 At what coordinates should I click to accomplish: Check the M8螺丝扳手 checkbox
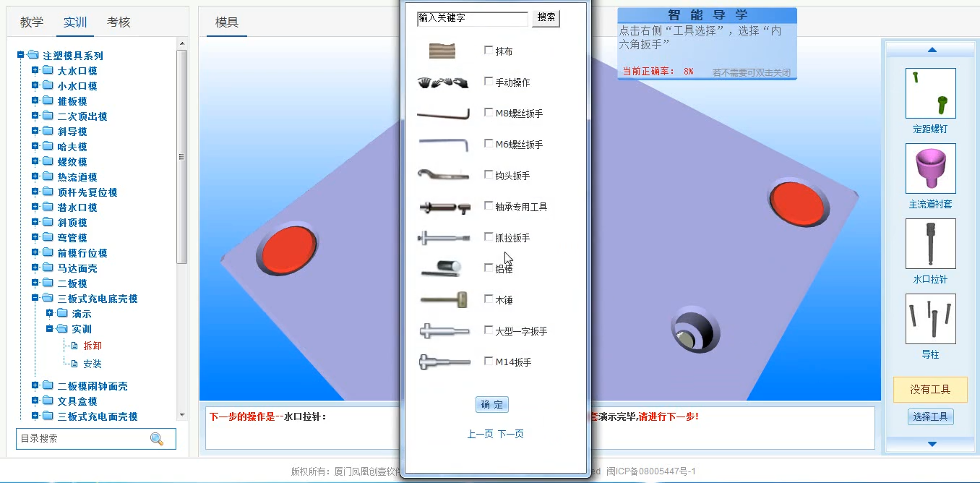(x=489, y=113)
